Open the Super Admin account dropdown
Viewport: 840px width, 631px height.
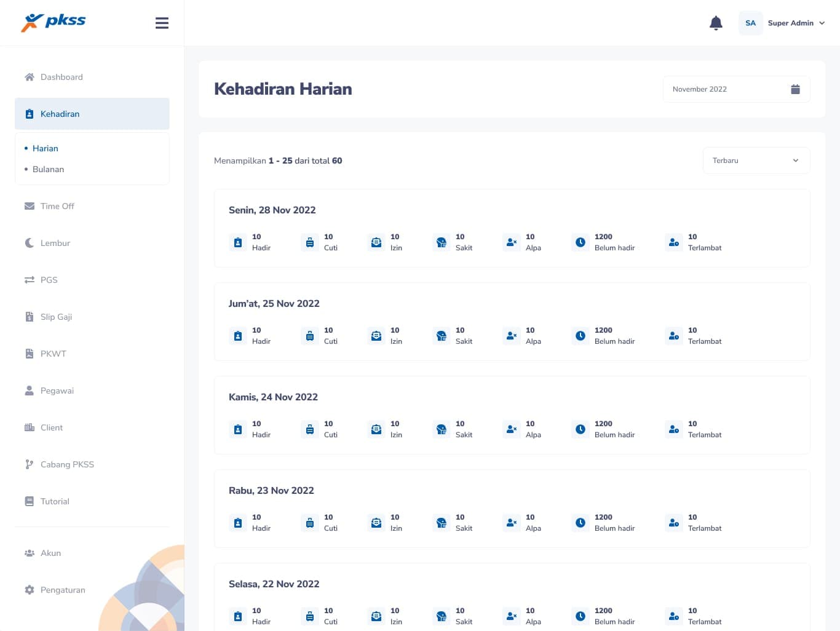click(796, 23)
